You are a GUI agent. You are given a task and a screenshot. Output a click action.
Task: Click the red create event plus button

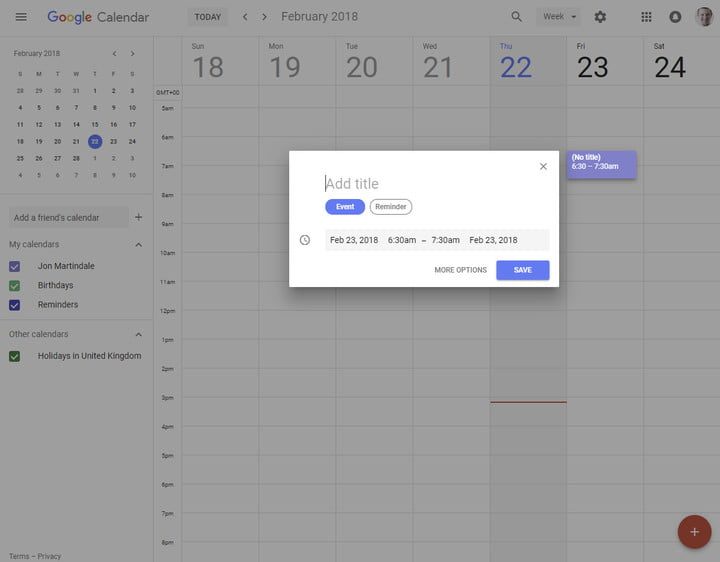[694, 531]
